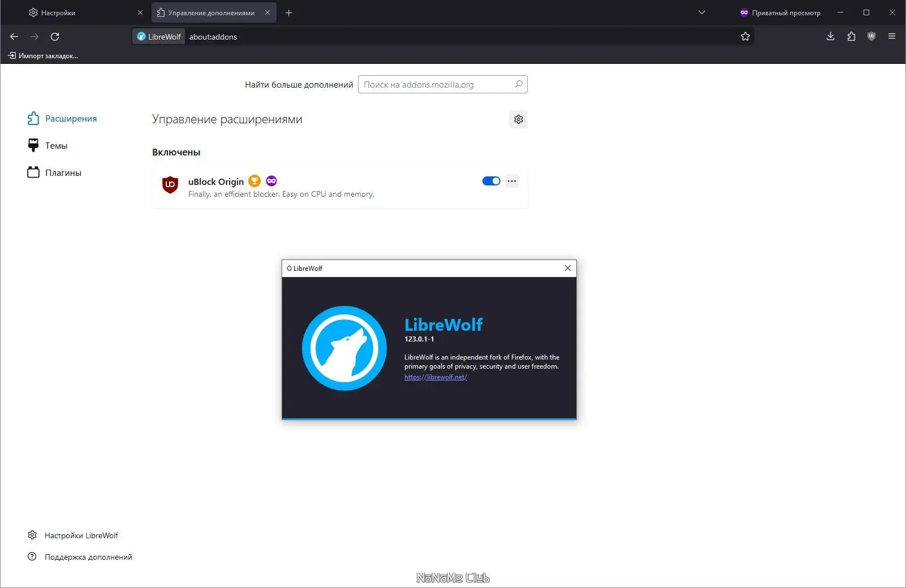Screen dimensions: 906x588
Task: Open the Расширения category
Action: pyautogui.click(x=62, y=118)
